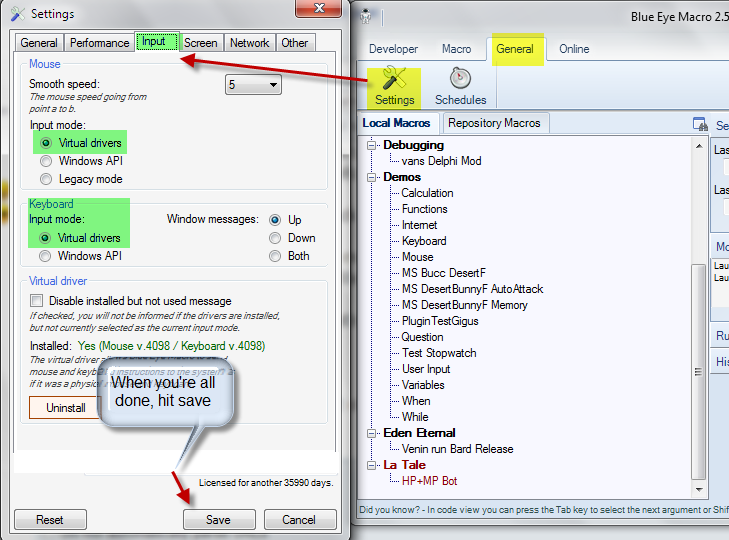The height and width of the screenshot is (540, 729).
Task: Click the macro tree vertical scrollbar thumb
Action: coord(699,372)
